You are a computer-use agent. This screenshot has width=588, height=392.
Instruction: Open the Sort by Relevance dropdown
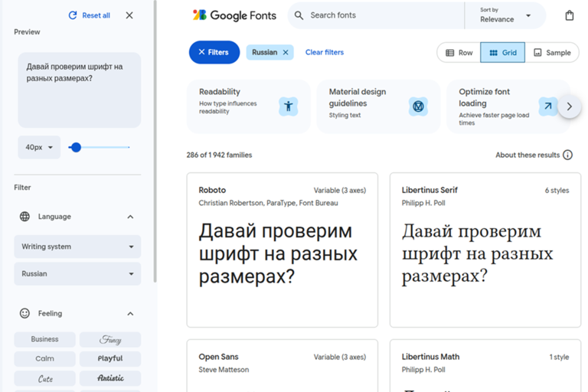click(x=505, y=15)
